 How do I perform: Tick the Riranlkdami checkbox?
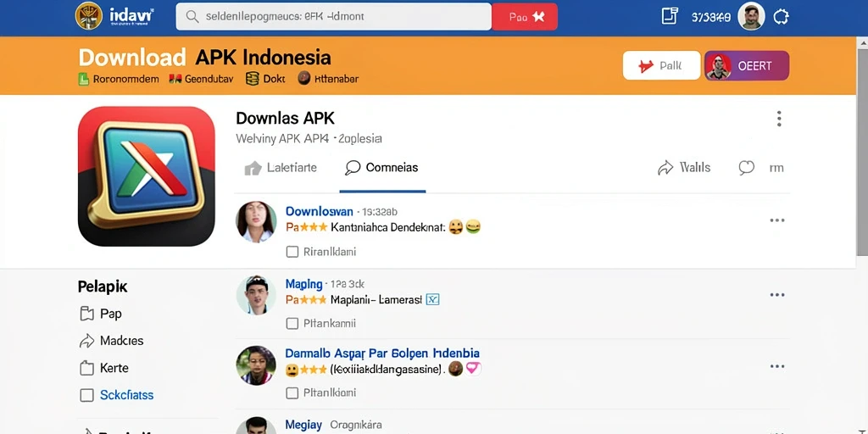tap(292, 252)
